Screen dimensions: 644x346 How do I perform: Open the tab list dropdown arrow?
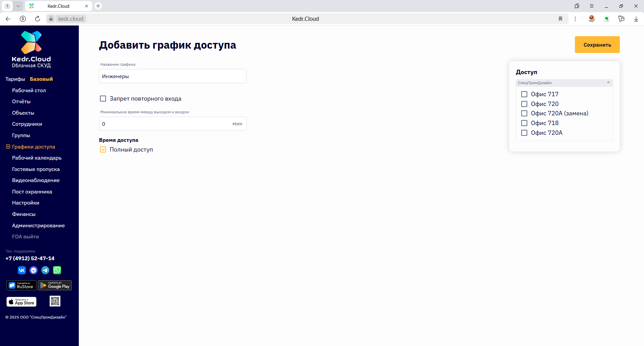click(x=18, y=6)
